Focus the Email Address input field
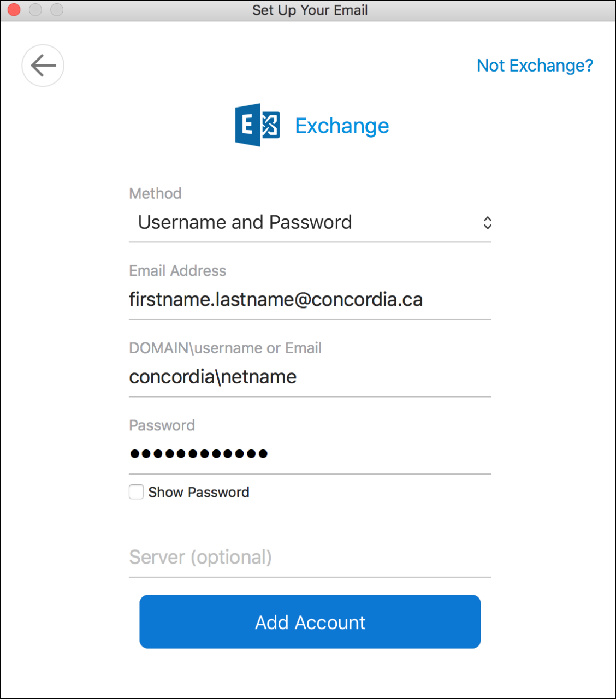Image resolution: width=616 pixels, height=699 pixels. point(310,300)
